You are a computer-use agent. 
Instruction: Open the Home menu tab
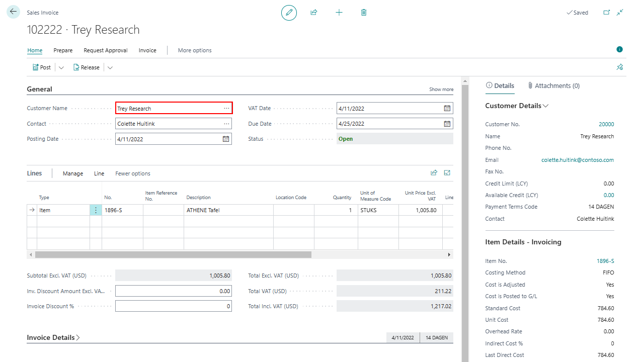(35, 50)
